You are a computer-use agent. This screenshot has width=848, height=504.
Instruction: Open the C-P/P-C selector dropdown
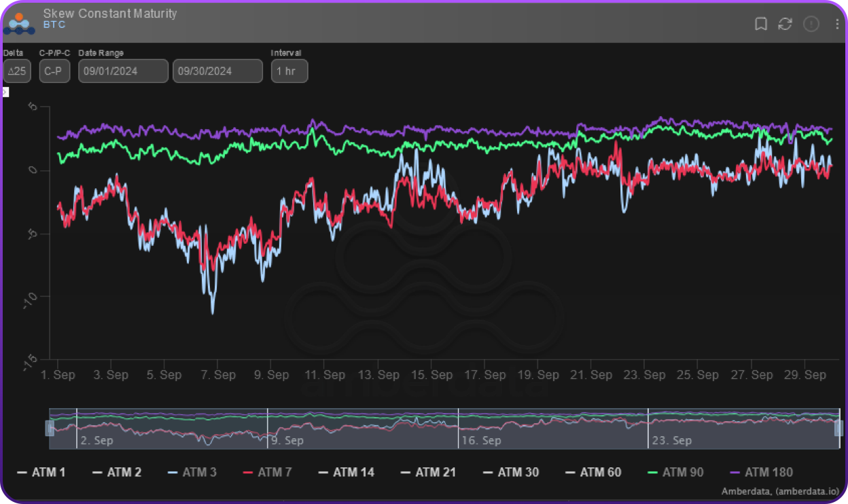(x=54, y=71)
